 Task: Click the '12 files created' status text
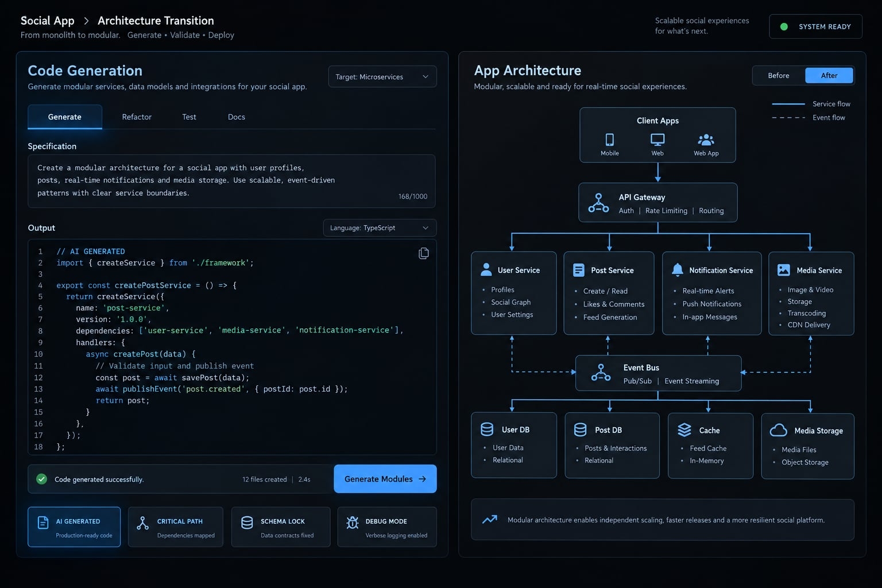[264, 479]
